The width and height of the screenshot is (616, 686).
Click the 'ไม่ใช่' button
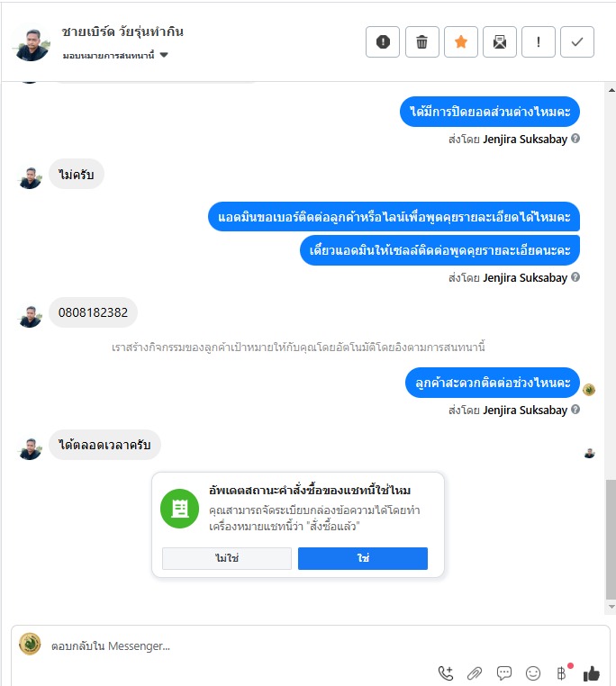227,558
